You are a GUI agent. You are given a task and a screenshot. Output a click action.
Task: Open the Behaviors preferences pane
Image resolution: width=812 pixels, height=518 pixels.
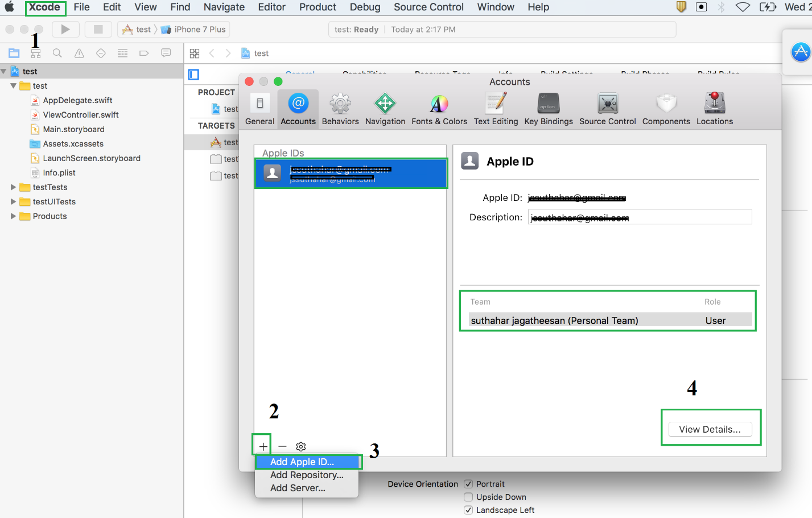coord(340,109)
